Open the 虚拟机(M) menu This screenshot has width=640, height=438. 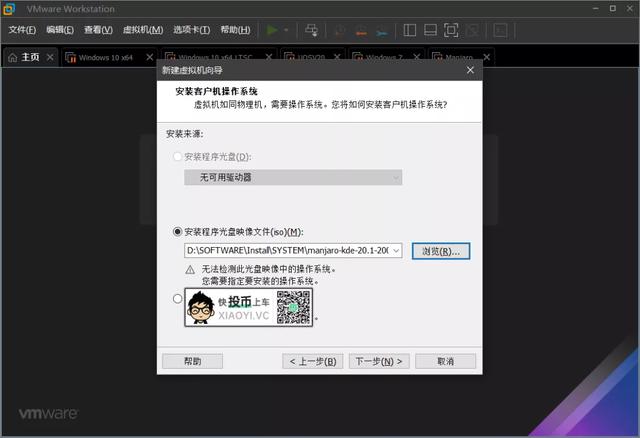point(143,30)
